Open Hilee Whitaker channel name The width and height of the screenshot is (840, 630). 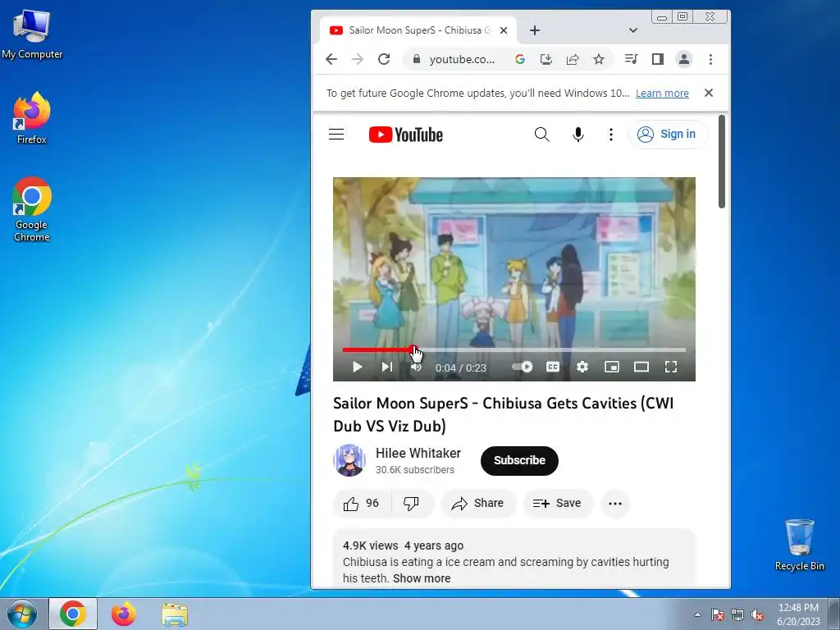(418, 453)
